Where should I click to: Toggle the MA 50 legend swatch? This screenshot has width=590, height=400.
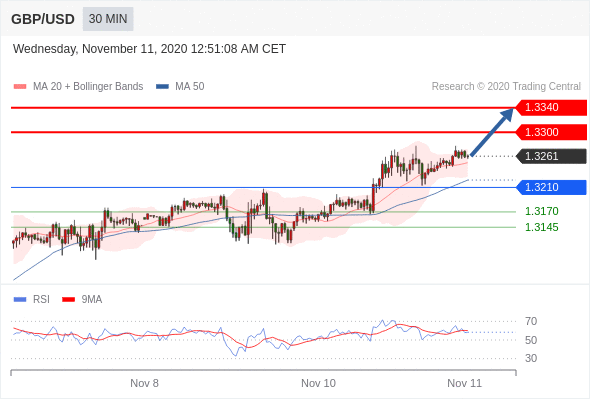tap(162, 87)
